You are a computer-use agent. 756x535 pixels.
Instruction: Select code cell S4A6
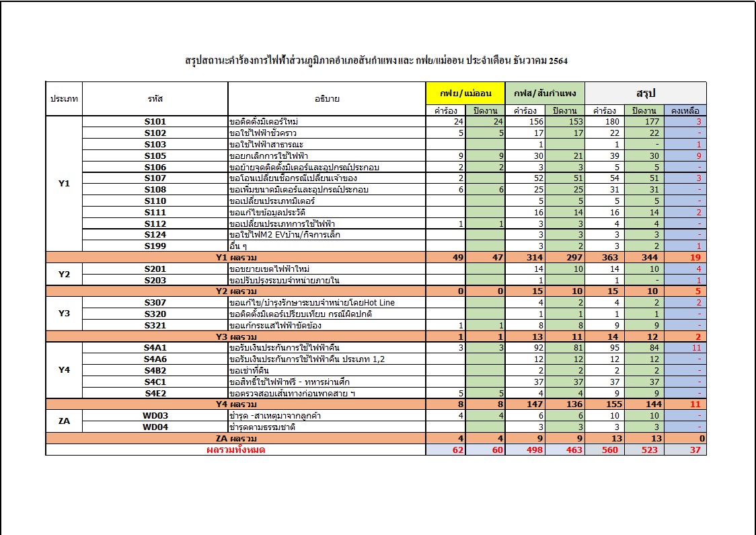point(155,359)
